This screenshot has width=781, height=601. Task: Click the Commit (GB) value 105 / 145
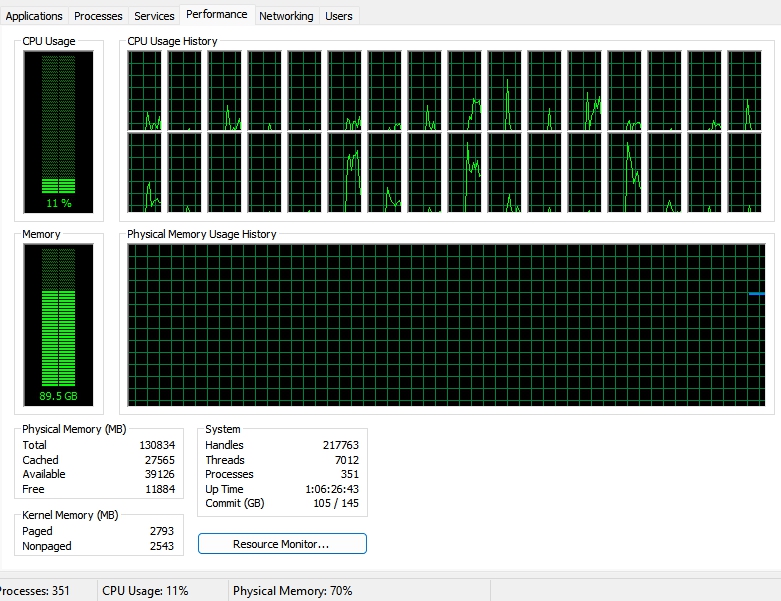tap(336, 503)
